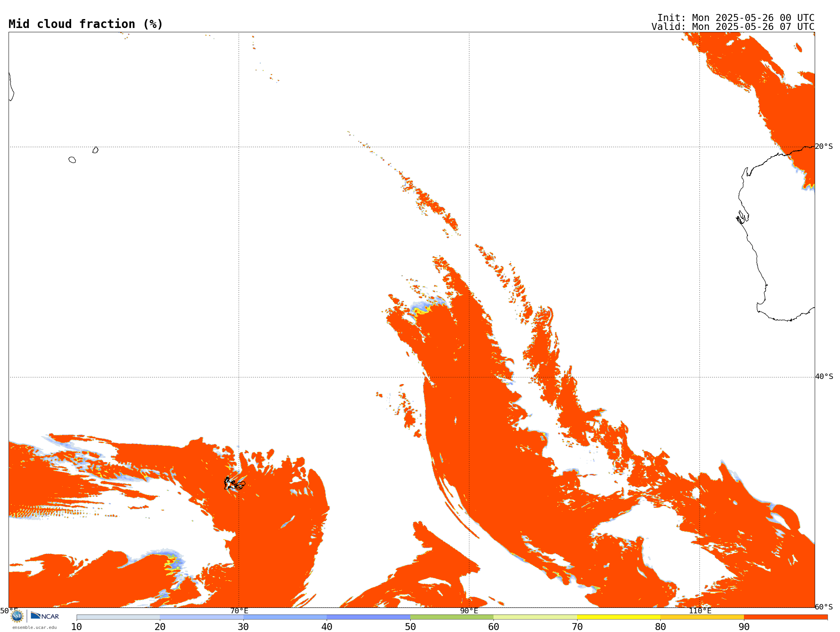This screenshot has height=632, width=840.
Task: Click the 30-40 blue colorbar segment
Action: 285,617
